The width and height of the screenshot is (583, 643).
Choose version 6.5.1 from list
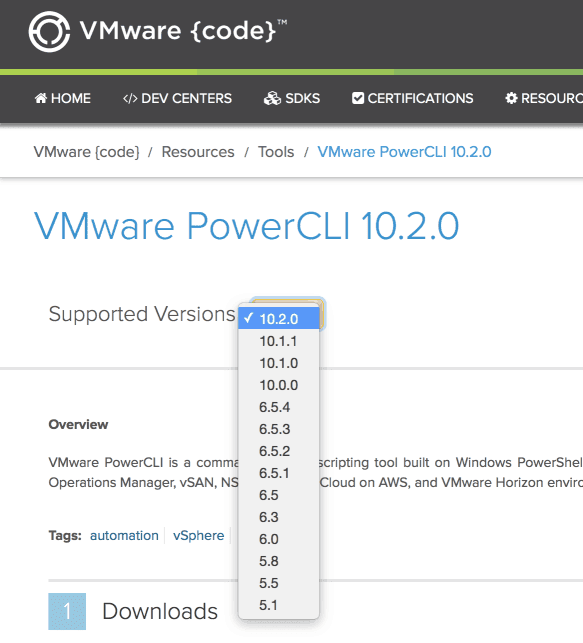[x=279, y=473]
